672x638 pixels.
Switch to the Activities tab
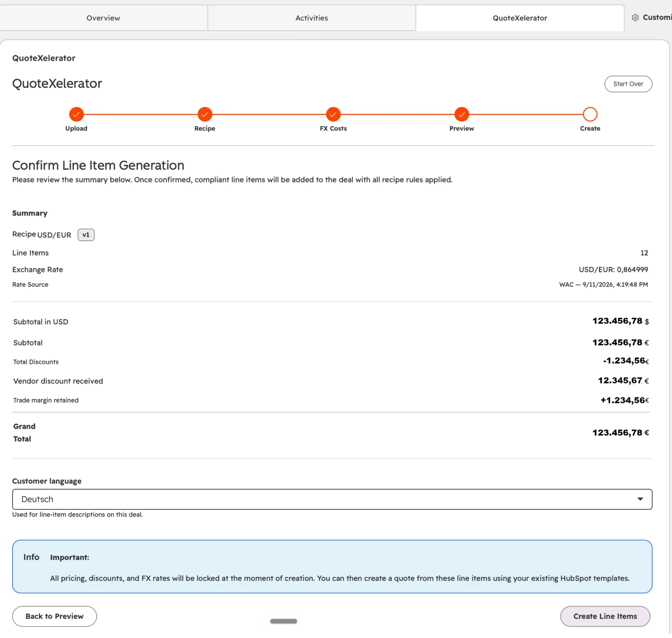[312, 18]
